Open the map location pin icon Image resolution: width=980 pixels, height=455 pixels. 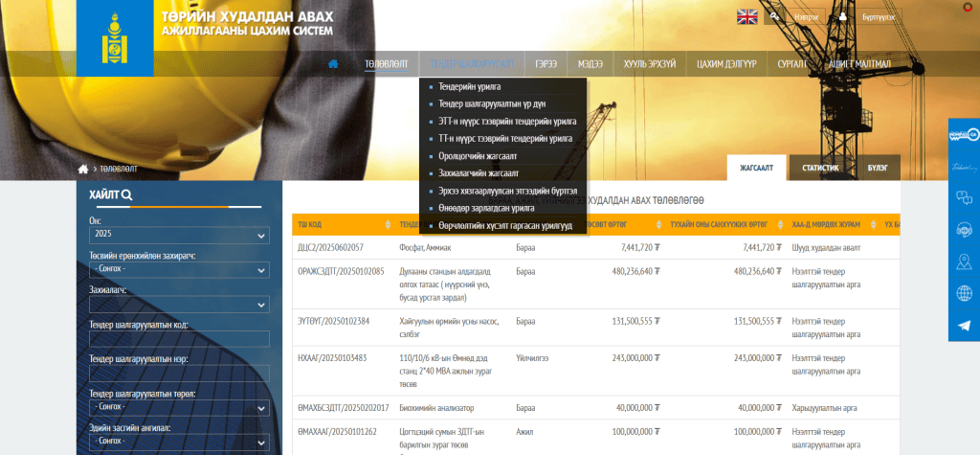(963, 262)
